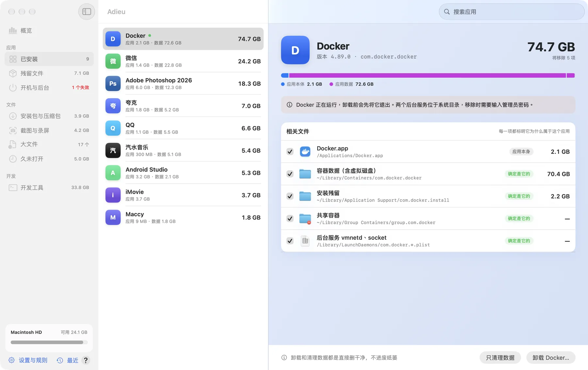
Task: Click the Macintosh HD disk usage bar
Action: pyautogui.click(x=49, y=342)
